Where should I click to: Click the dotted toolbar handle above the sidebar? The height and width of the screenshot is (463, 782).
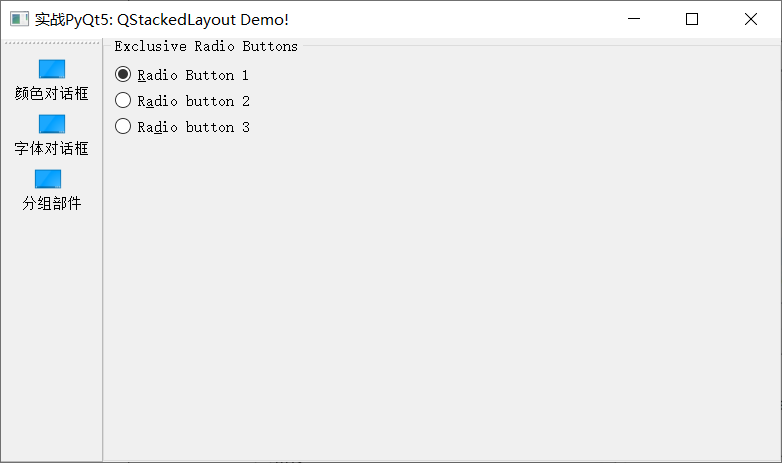tap(52, 43)
